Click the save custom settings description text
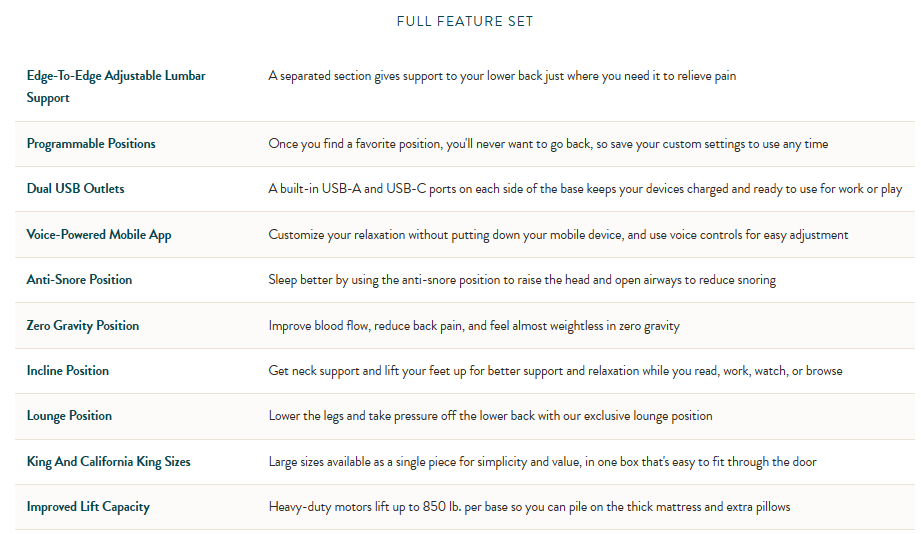 click(x=548, y=144)
